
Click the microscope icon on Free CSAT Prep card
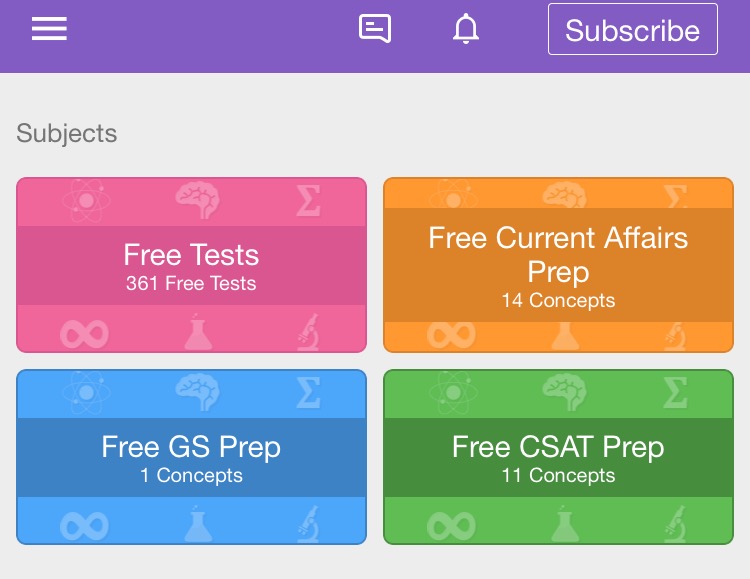point(675,524)
